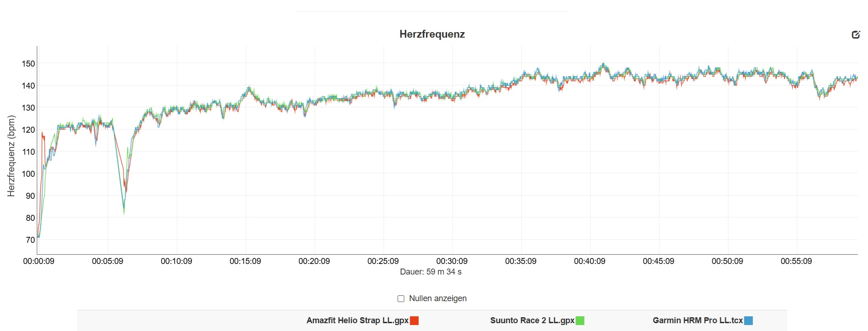Click the '00:25:09' time axis label
Viewport: 868px width, 331px height.
point(383,261)
